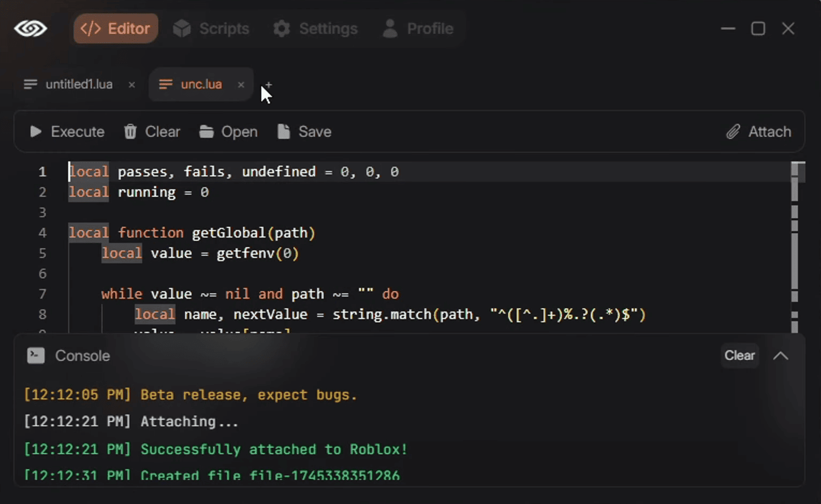Create a new tab with the plus button
The image size is (821, 504).
(x=268, y=85)
